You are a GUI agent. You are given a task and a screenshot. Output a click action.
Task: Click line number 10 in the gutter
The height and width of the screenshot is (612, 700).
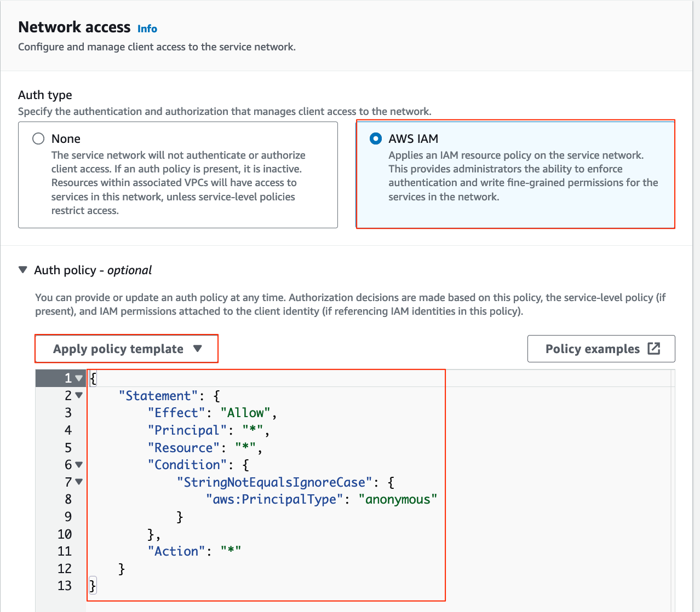pos(65,534)
